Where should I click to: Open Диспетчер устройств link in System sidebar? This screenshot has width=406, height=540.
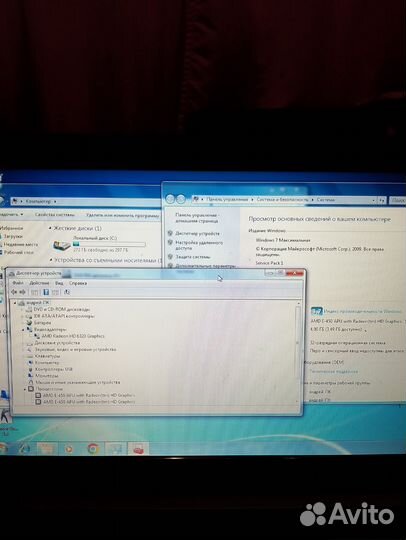[x=197, y=233]
